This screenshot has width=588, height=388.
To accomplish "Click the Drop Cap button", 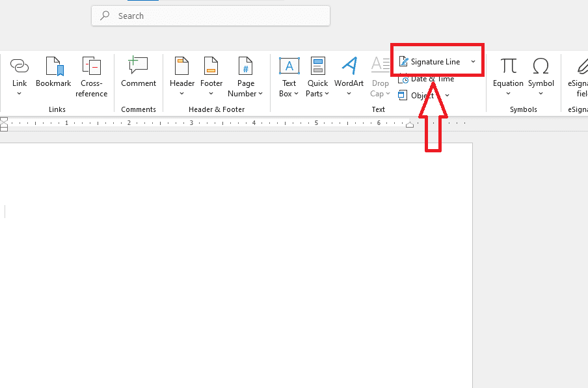I will pyautogui.click(x=381, y=77).
